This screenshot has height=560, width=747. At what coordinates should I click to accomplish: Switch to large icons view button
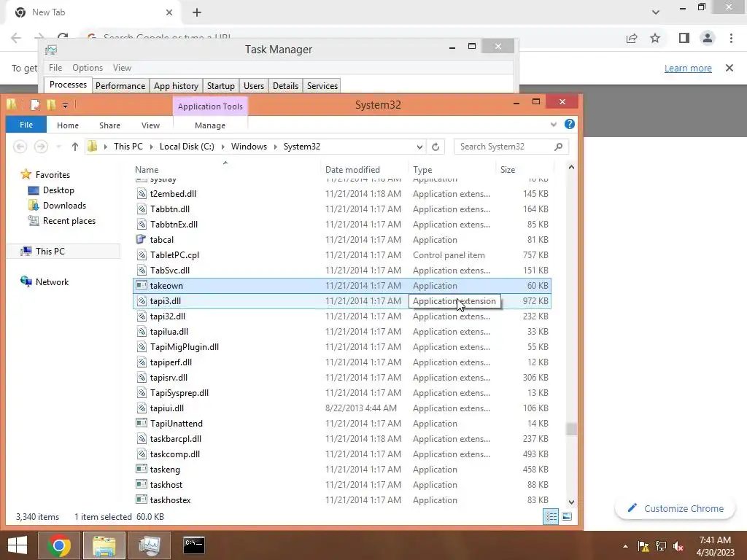pyautogui.click(x=567, y=517)
